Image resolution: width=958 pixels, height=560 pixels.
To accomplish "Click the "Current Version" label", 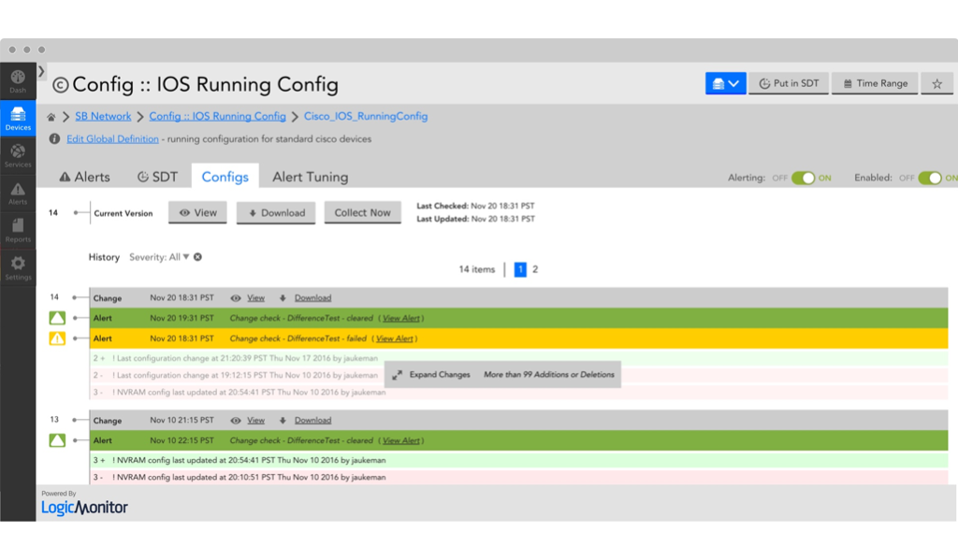I will coord(123,213).
